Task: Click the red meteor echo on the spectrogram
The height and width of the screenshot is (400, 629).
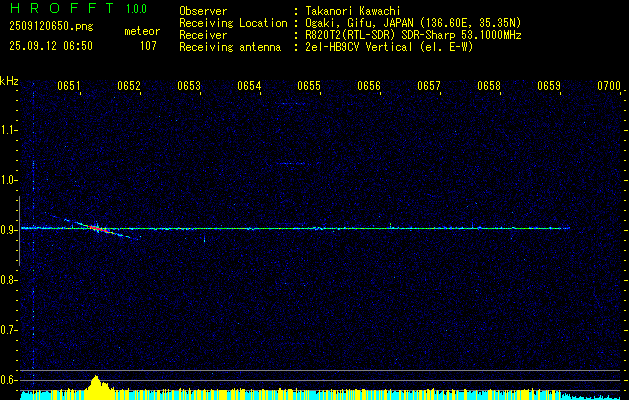Action: coord(97,229)
